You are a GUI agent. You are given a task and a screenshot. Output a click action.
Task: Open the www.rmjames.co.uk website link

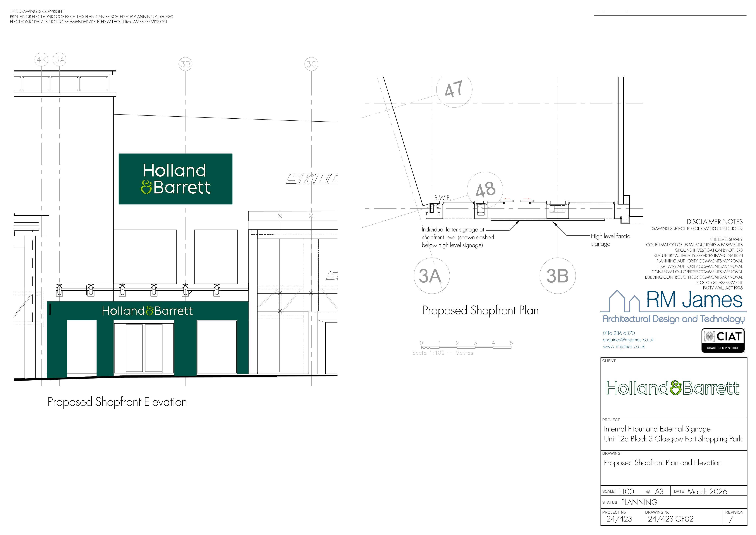[x=624, y=346]
